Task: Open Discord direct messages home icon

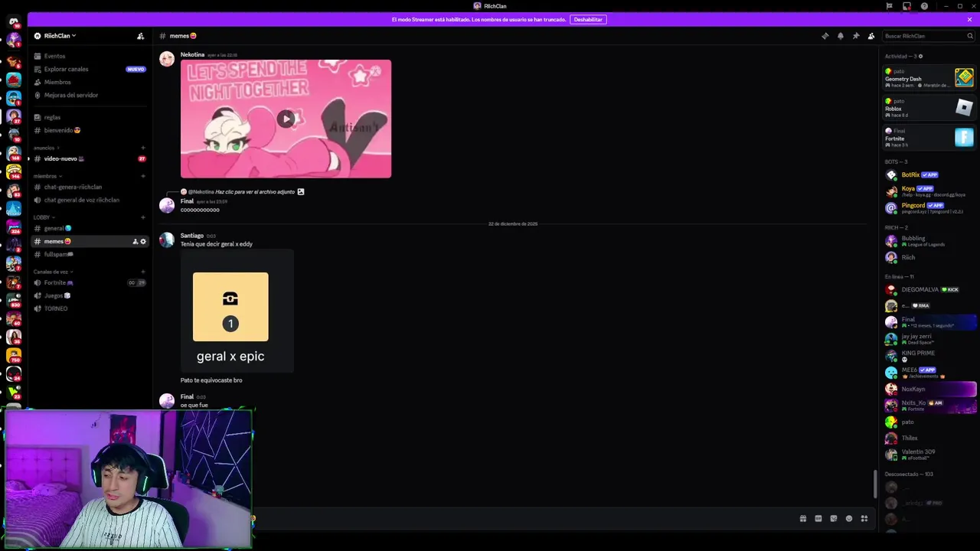Action: 13,21
